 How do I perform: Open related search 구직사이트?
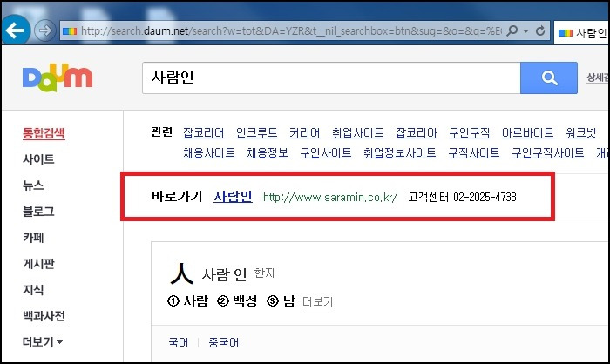coord(474,153)
